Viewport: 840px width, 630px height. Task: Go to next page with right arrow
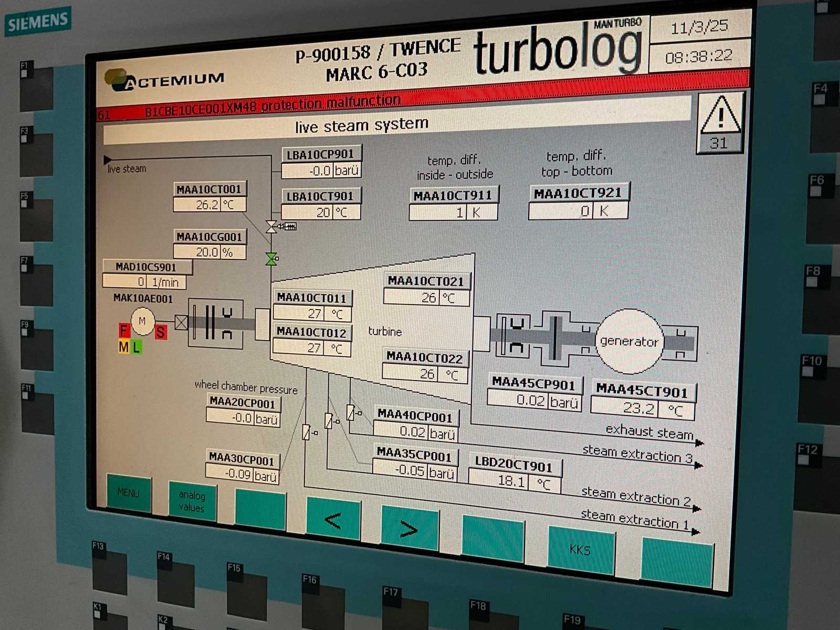[x=409, y=528]
